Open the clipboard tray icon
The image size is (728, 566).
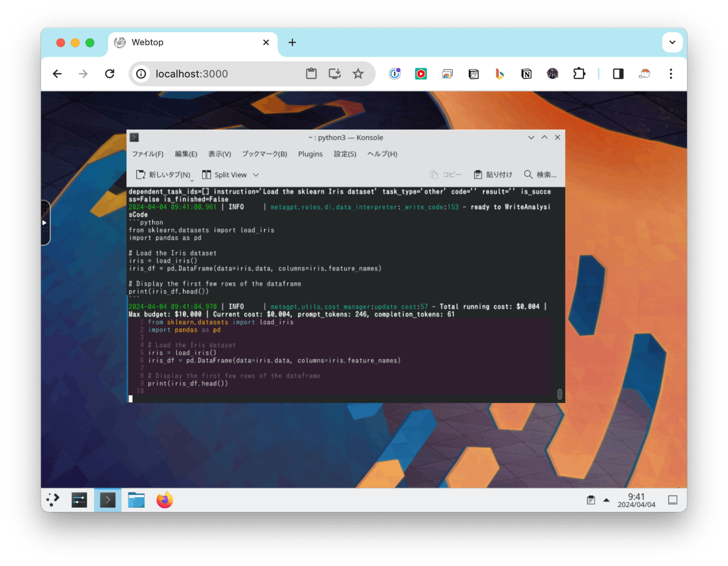[591, 500]
